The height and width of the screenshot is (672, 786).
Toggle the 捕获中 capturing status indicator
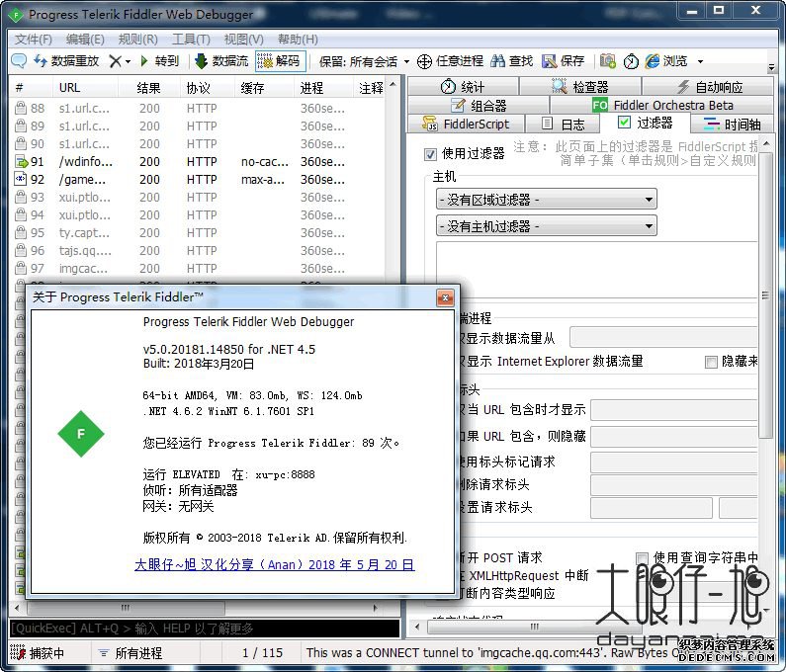click(39, 653)
